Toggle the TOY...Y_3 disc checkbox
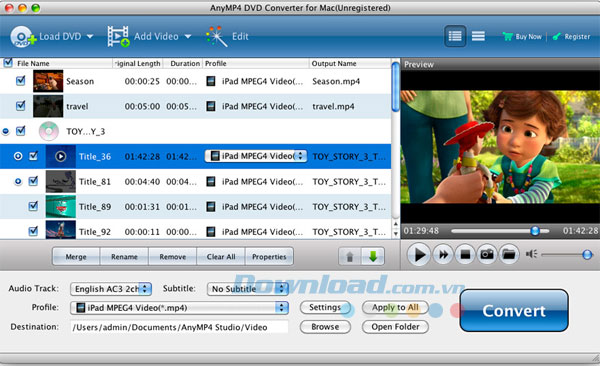600x366 pixels. click(21, 131)
